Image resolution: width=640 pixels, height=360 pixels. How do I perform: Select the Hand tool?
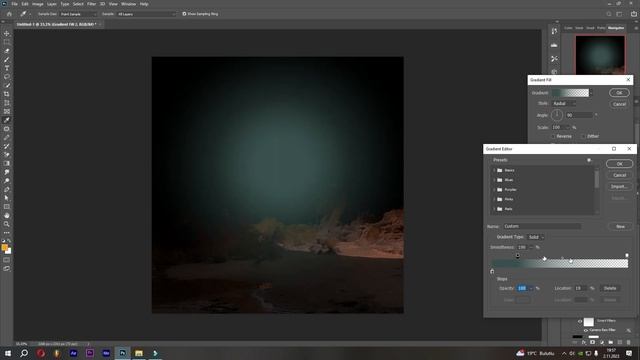7,215
